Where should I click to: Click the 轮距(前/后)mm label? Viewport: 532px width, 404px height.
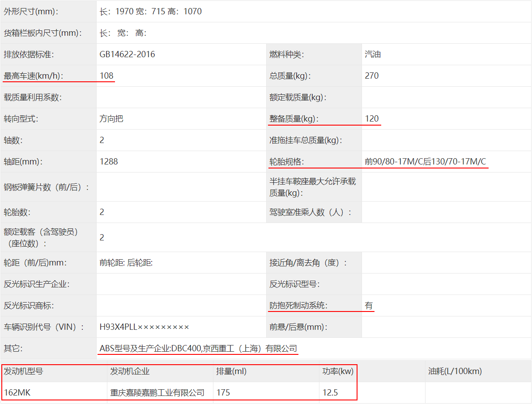35,263
